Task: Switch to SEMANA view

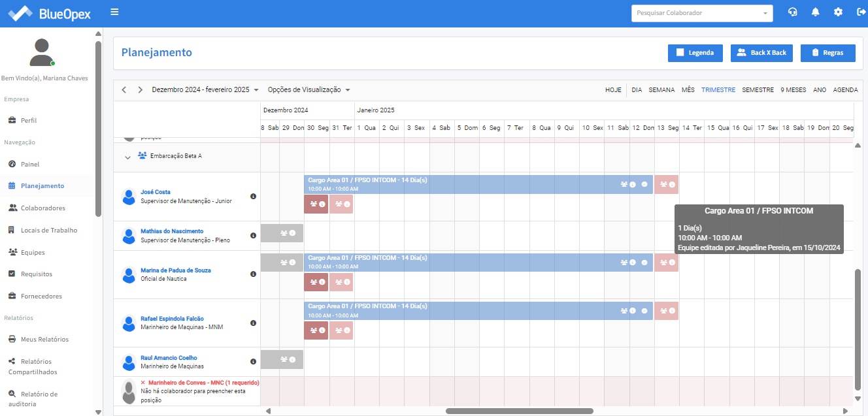Action: click(661, 90)
